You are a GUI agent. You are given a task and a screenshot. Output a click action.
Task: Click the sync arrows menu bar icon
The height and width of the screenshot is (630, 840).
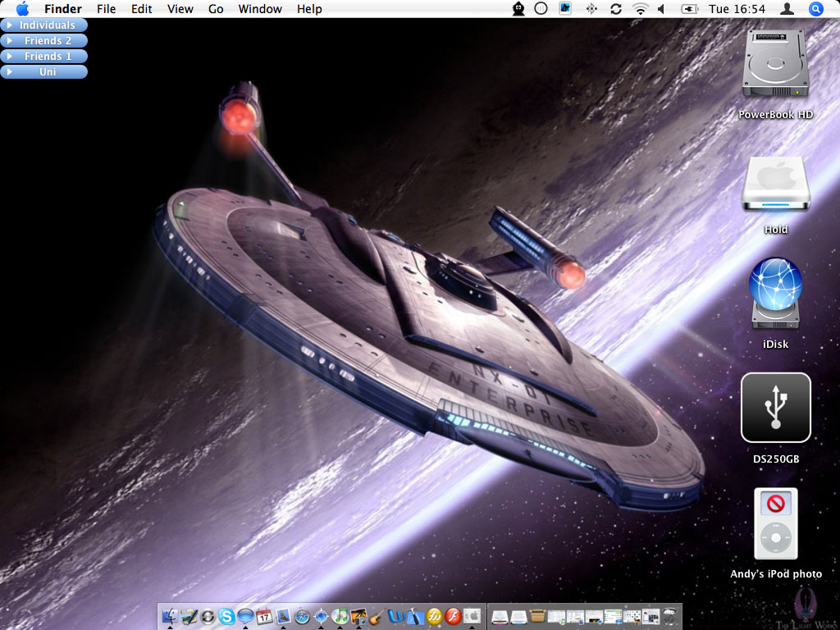(x=616, y=8)
